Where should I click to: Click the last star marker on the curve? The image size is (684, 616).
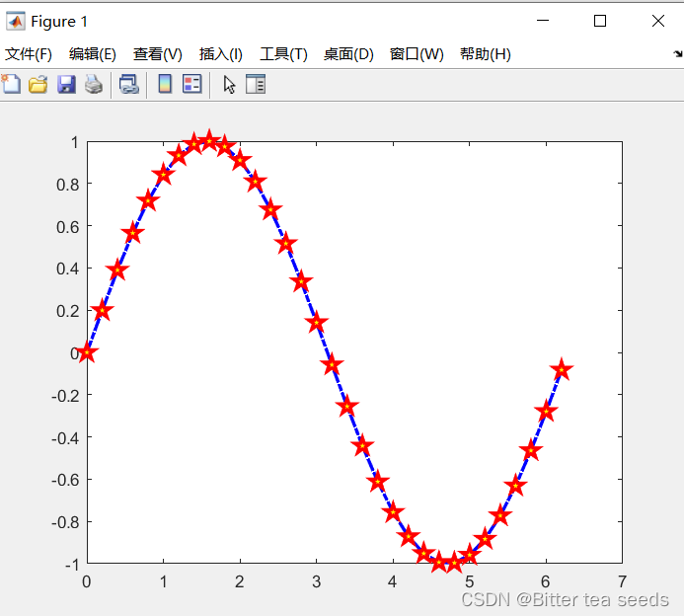[x=562, y=370]
